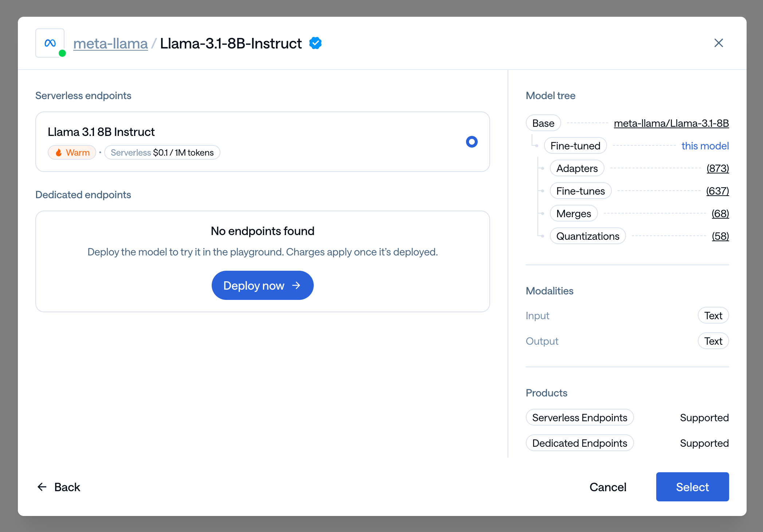Click the Fine-tuned node in the model tree
This screenshot has width=763, height=532.
575,146
